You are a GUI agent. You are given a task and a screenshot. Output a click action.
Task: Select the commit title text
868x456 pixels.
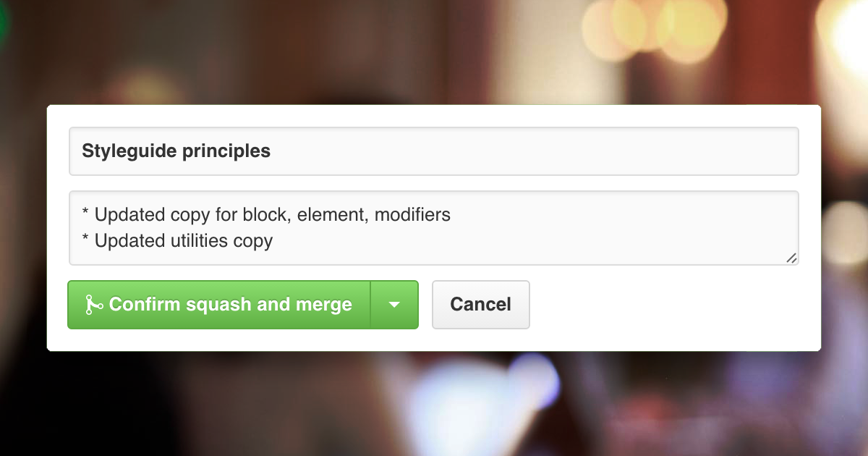(x=176, y=151)
